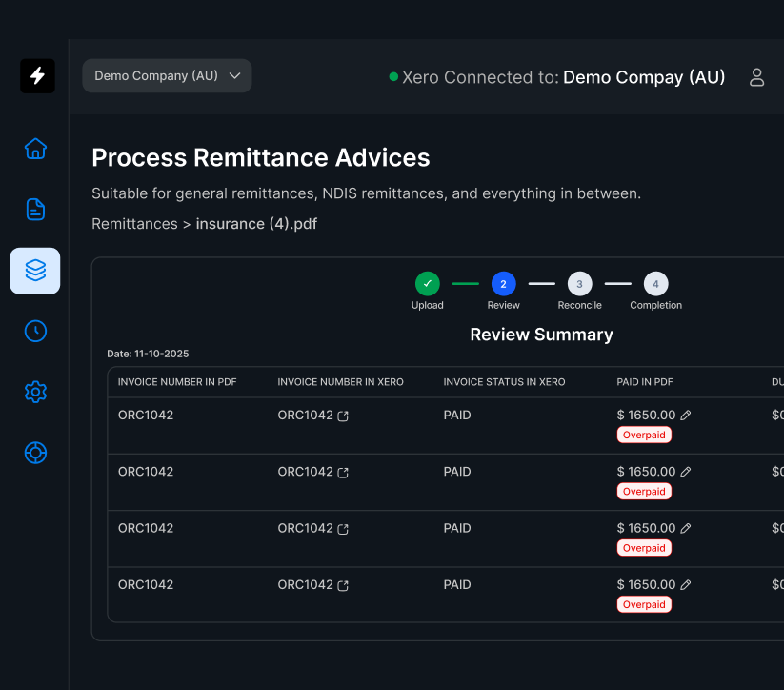This screenshot has height=690, width=784.
Task: Click the Paid in PDF column header
Action: tap(645, 382)
